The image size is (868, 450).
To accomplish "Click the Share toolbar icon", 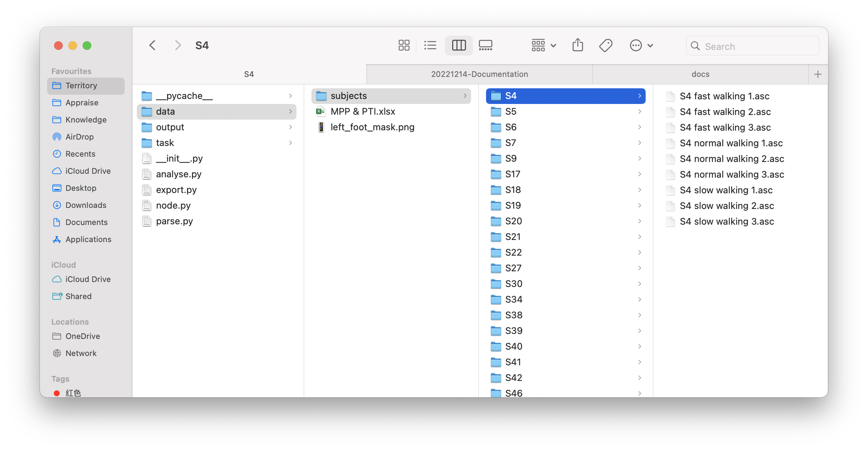I will [578, 46].
